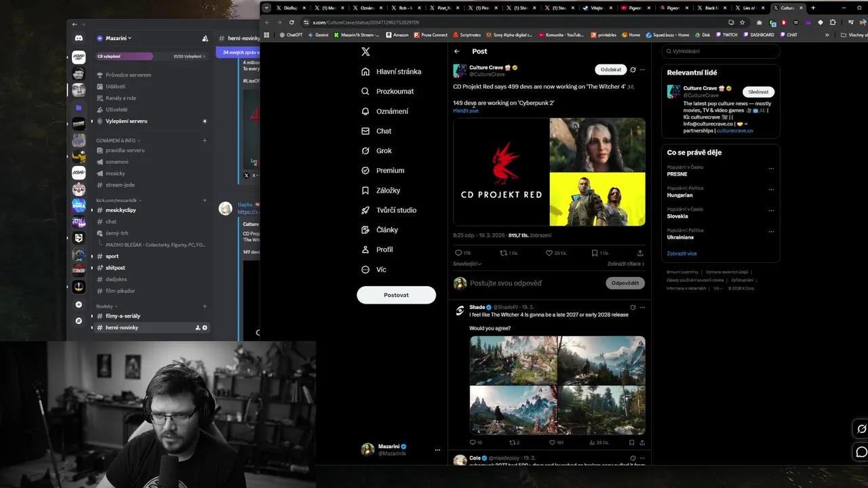The width and height of the screenshot is (868, 488).
Task: Open Tvůrčí studio in X sidebar
Action: (389, 210)
